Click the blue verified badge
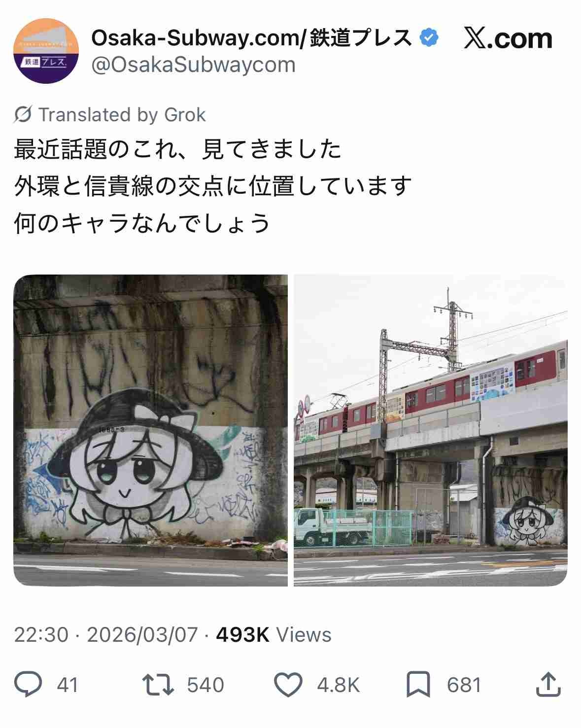Viewport: 581px width, 728px height. click(429, 37)
